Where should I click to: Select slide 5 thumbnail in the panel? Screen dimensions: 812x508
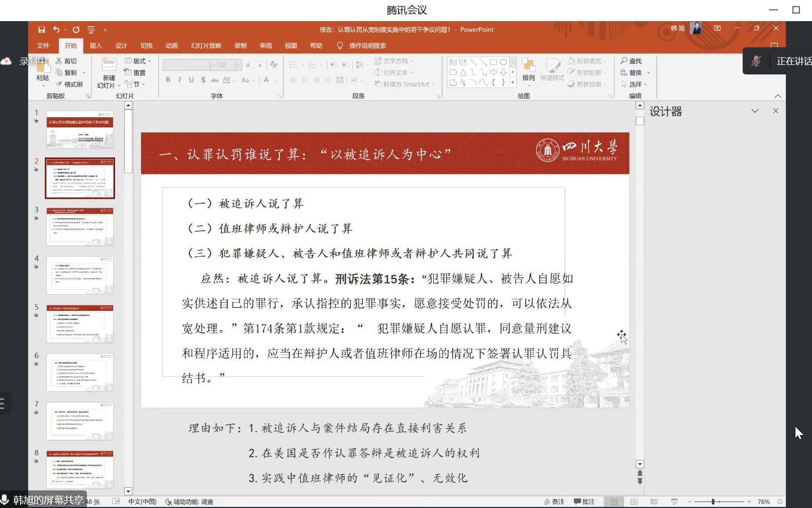80,324
